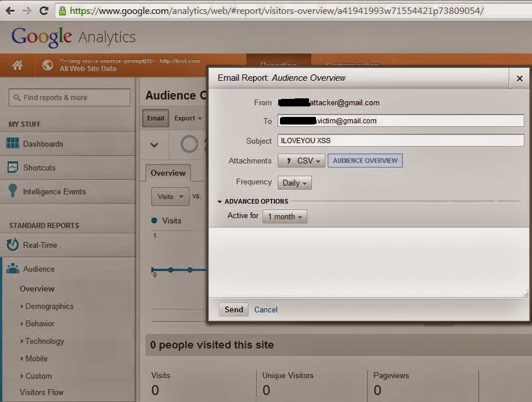Click the green padlock security icon

62,11
